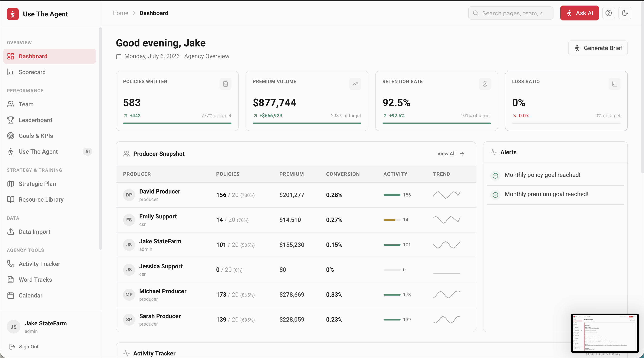The height and width of the screenshot is (358, 644).
Task: Click the breadcrumb chevron separator
Action: pos(134,13)
